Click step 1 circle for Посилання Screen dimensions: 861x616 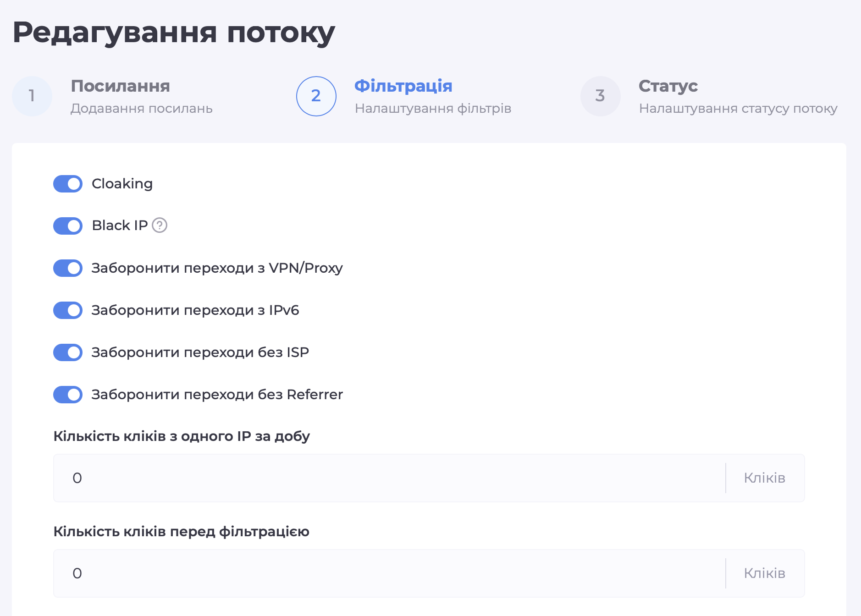32,96
